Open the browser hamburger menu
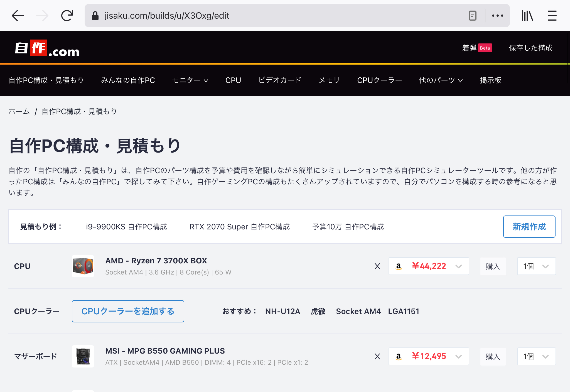This screenshot has height=392, width=570. click(552, 16)
